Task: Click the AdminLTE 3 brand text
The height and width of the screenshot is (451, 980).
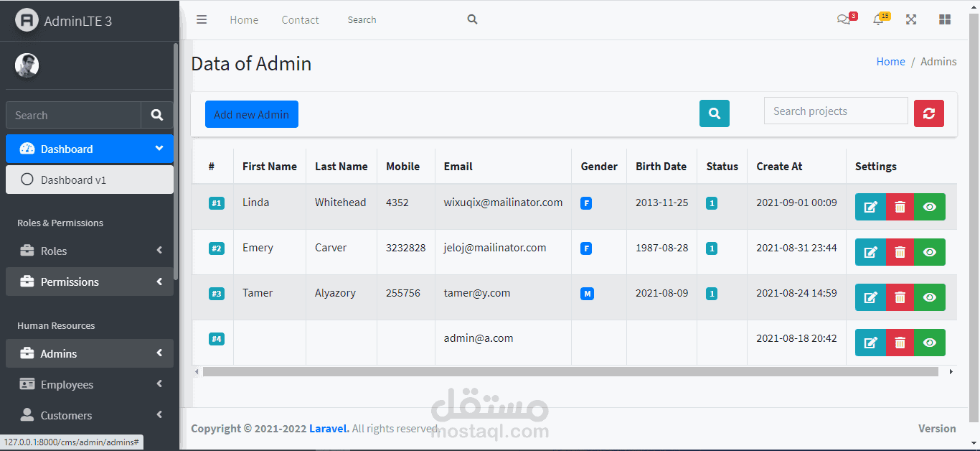Action: tap(78, 21)
